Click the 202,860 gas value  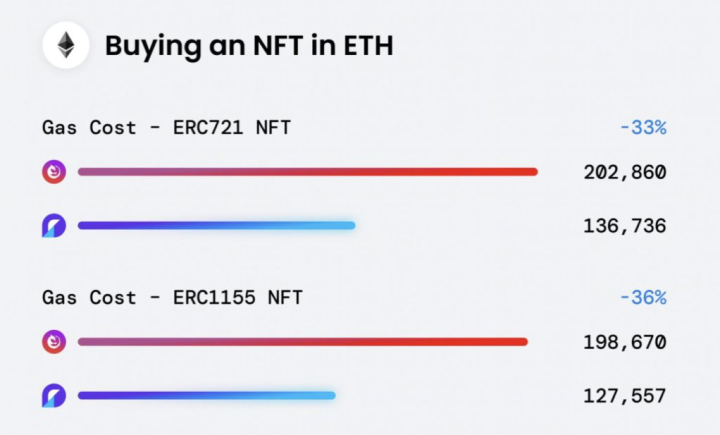[624, 172]
